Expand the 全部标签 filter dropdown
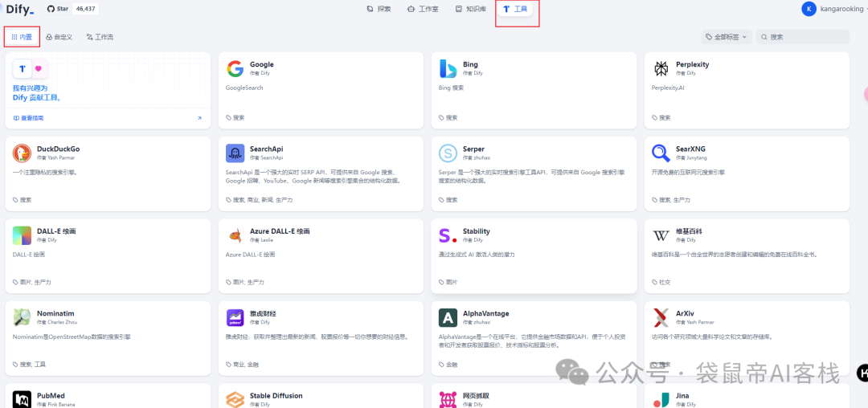Viewport: 868px width, 408px height. click(x=727, y=37)
